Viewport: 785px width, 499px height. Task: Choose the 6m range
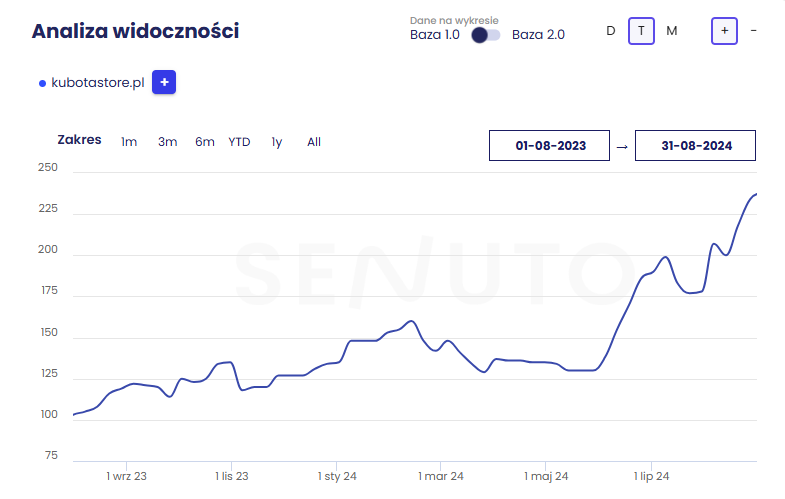click(204, 142)
